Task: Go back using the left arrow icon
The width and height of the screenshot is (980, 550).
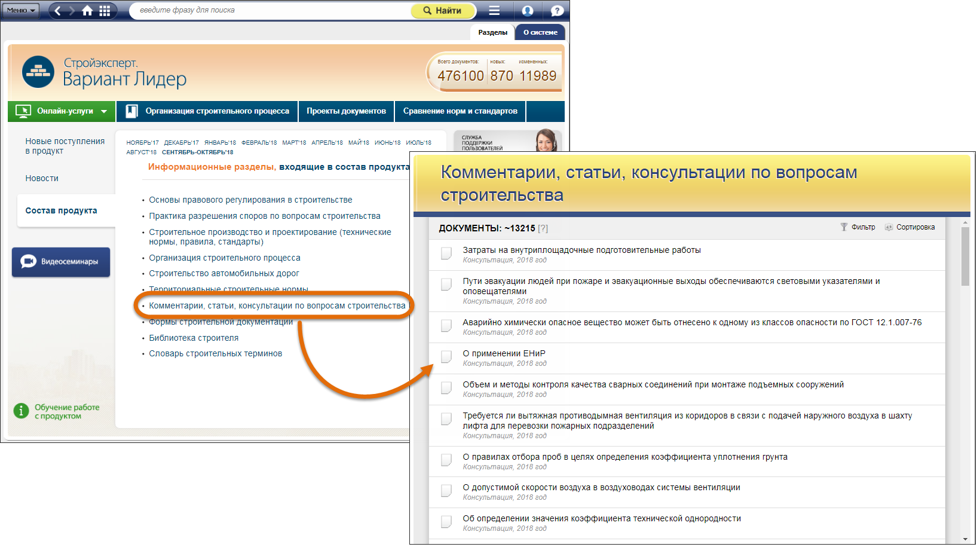Action: 58,11
